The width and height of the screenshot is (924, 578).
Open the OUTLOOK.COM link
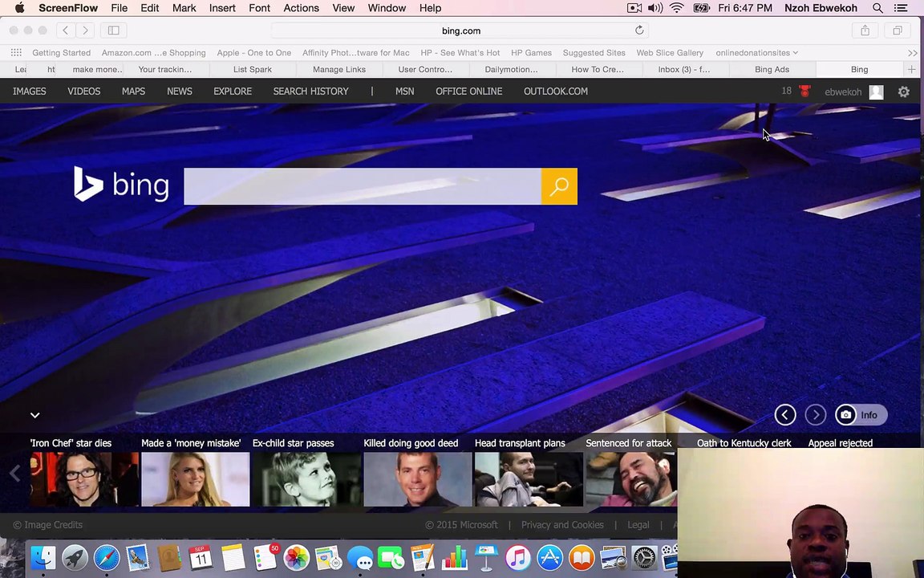click(x=556, y=92)
